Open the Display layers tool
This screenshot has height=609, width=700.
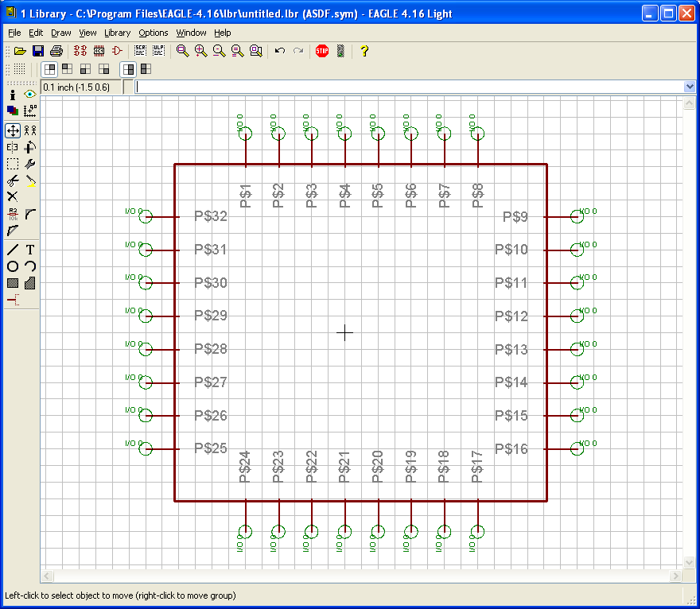click(x=13, y=111)
